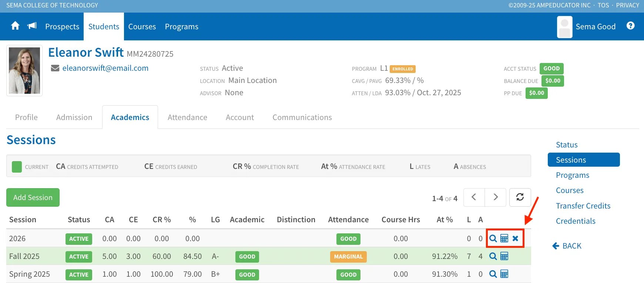The height and width of the screenshot is (283, 644).
Task: Switch to the Attendance tab
Action: coord(187,117)
